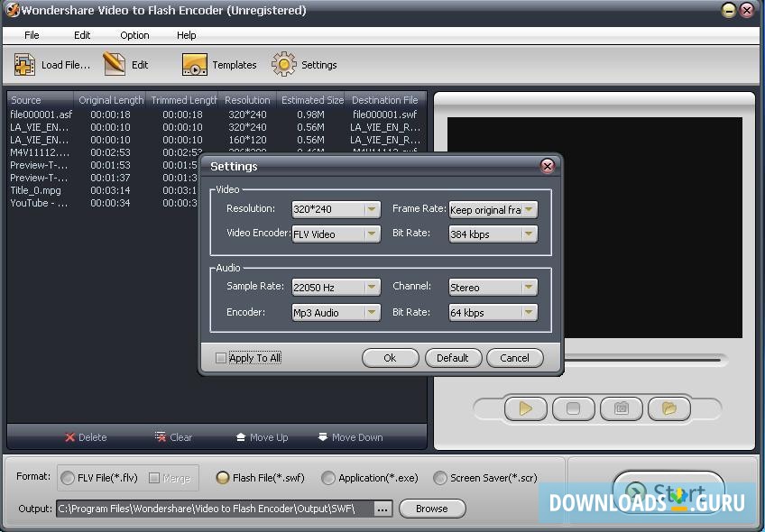Open the Option menu
Image resolution: width=765 pixels, height=532 pixels.
pos(134,35)
